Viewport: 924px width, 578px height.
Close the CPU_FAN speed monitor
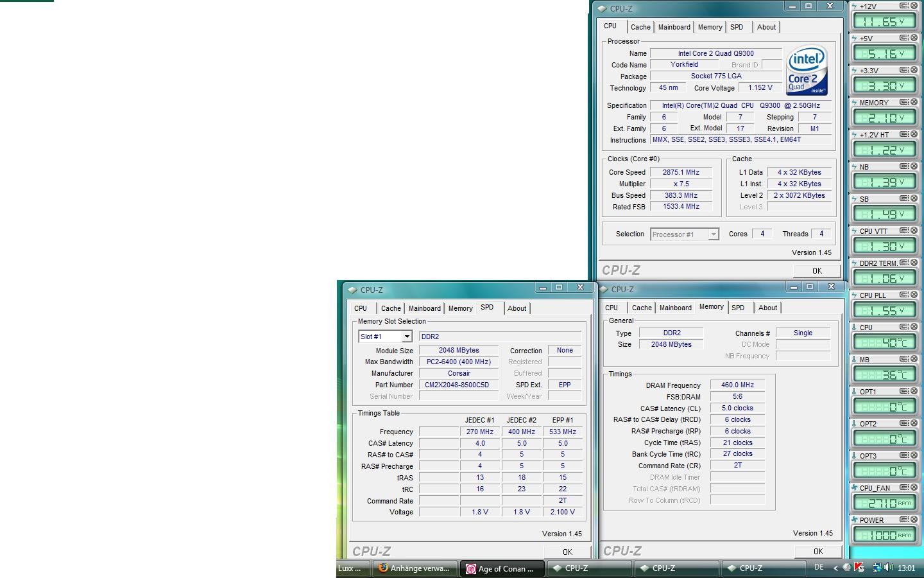pyautogui.click(x=914, y=487)
